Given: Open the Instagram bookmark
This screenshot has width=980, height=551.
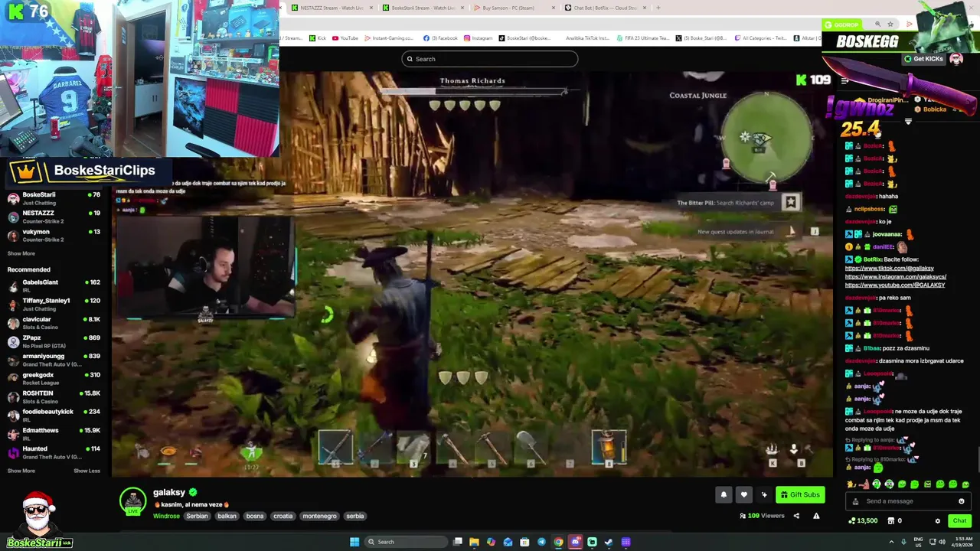Looking at the screenshot, I should click(x=478, y=38).
